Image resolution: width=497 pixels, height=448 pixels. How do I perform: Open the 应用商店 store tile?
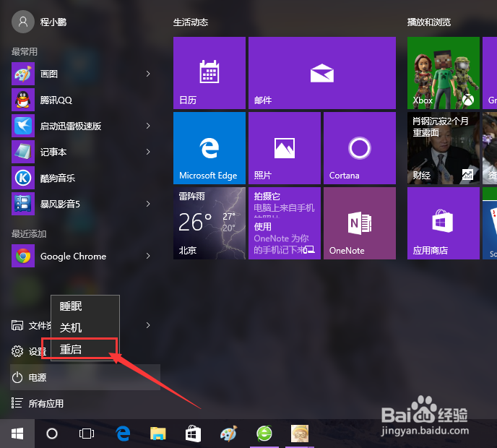coord(443,223)
